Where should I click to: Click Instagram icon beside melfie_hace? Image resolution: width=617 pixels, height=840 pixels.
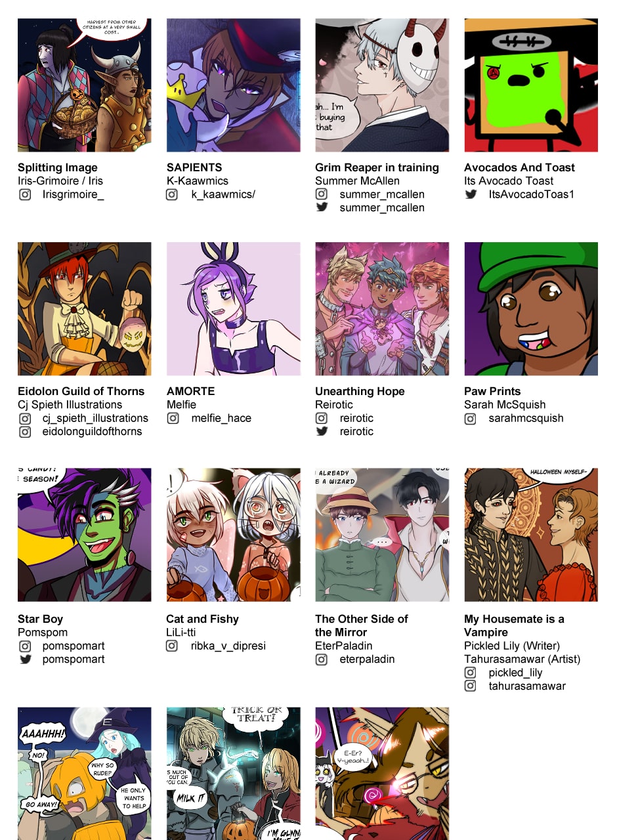point(173,418)
